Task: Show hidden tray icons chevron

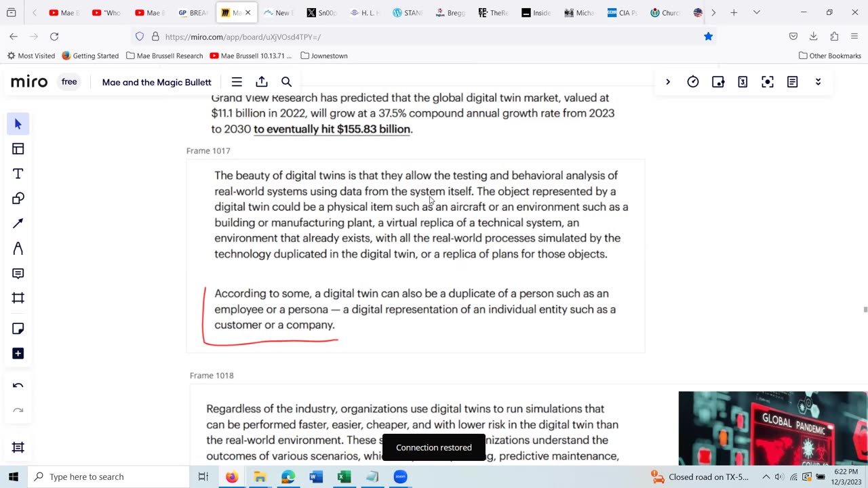Action: click(766, 476)
